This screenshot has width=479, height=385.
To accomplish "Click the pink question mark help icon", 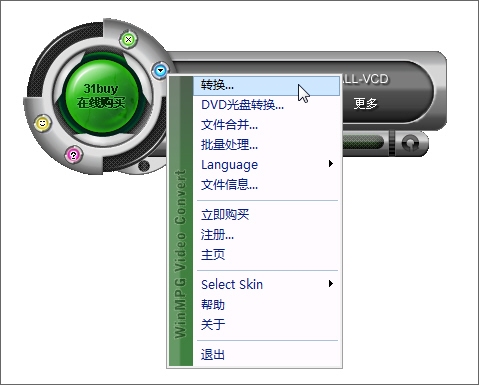I will [x=73, y=155].
